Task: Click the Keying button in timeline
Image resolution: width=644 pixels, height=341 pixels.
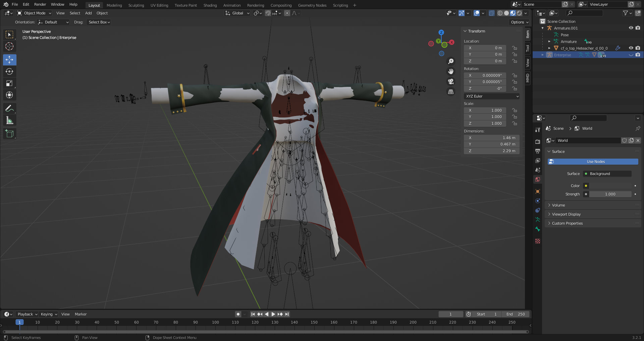Action: [x=49, y=314]
